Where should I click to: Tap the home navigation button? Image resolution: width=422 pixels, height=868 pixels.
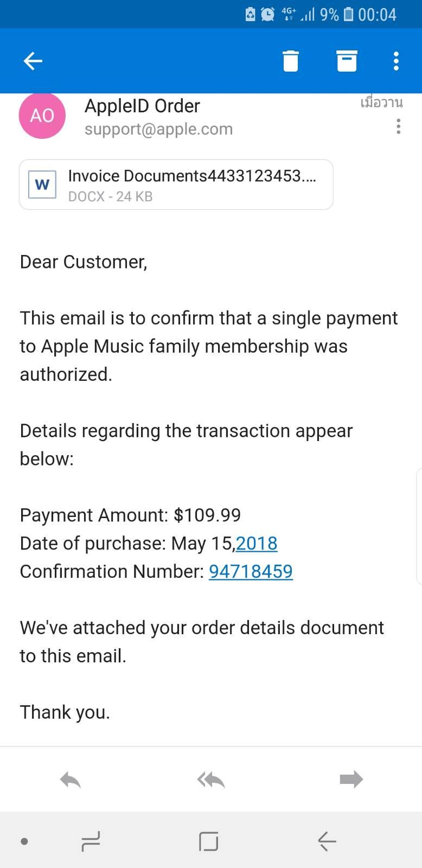[209, 841]
